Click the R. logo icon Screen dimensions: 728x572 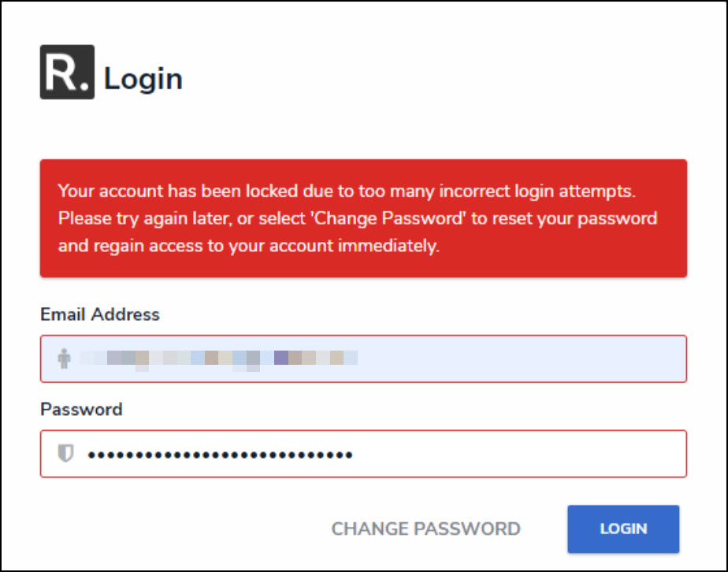click(x=67, y=72)
